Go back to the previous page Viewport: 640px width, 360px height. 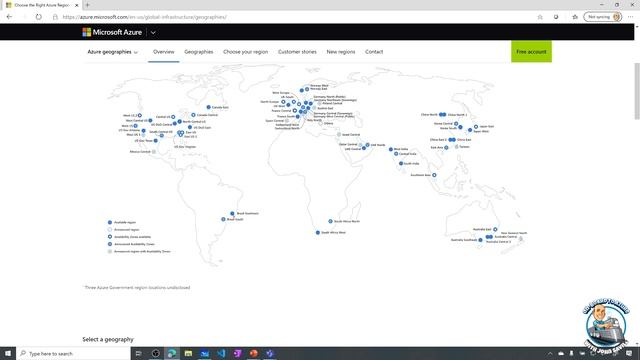click(9, 17)
